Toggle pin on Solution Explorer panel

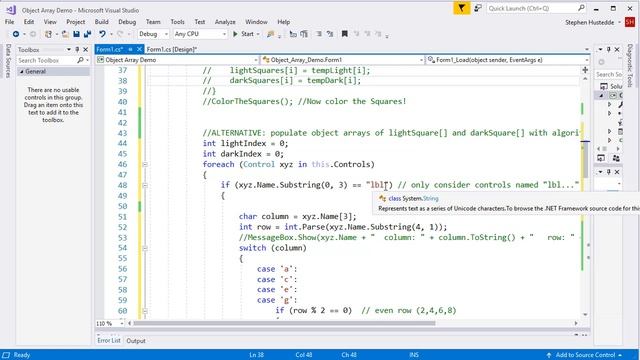pyautogui.click(x=609, y=49)
